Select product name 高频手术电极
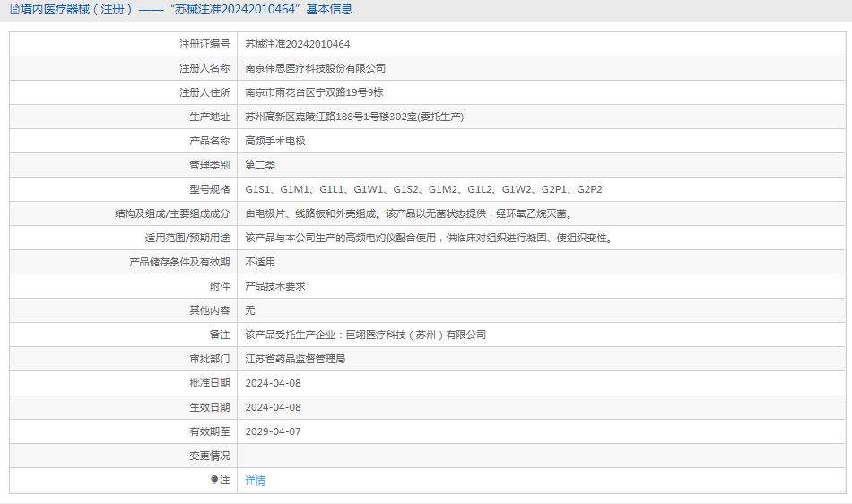 [x=275, y=141]
